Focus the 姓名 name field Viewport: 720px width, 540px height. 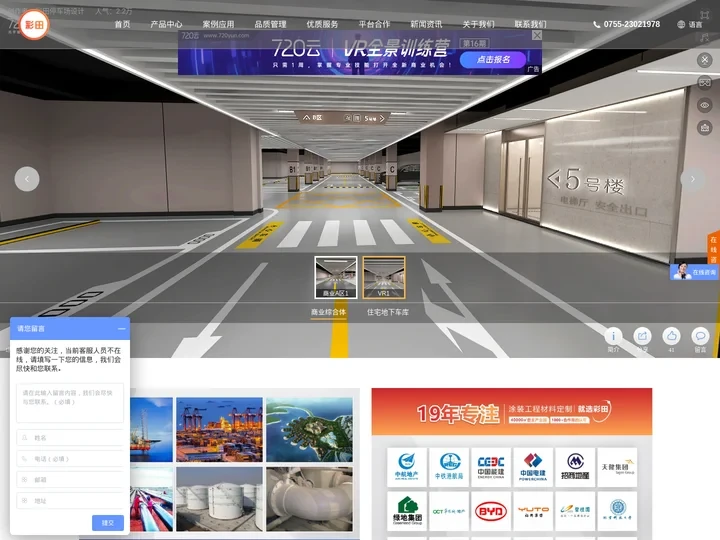[x=70, y=438]
